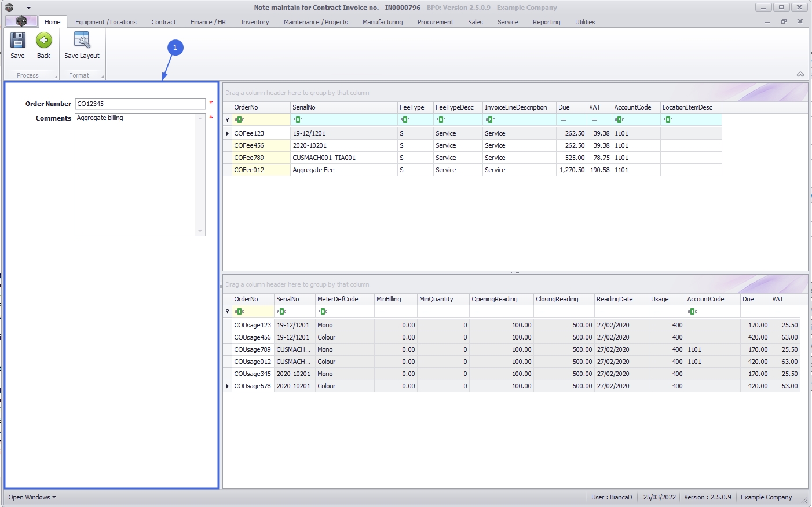Image resolution: width=812 pixels, height=507 pixels.
Task: Open the Open Windows dropdown
Action: 32,497
